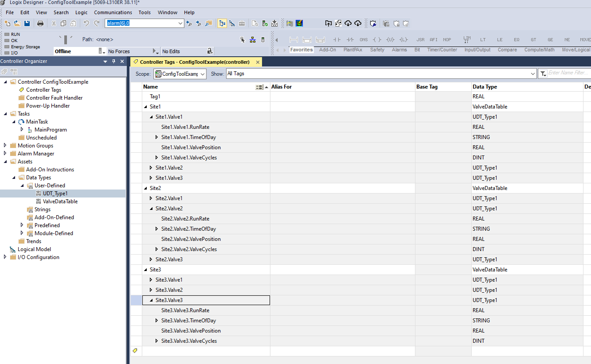Collapse the Site2 tag tree
This screenshot has height=364, width=591.
(x=145, y=188)
